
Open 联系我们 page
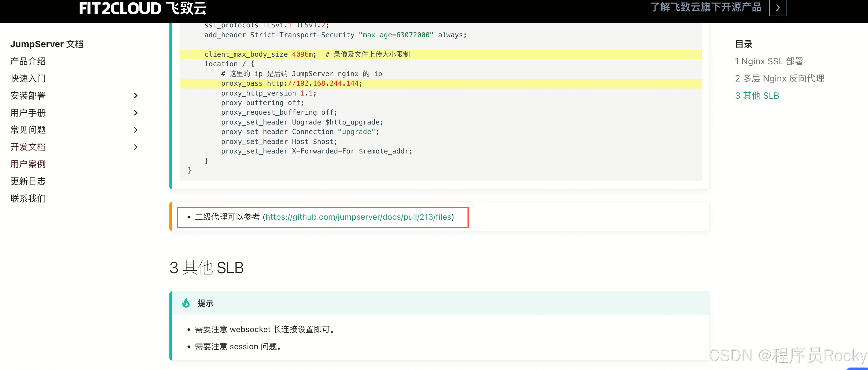click(28, 198)
